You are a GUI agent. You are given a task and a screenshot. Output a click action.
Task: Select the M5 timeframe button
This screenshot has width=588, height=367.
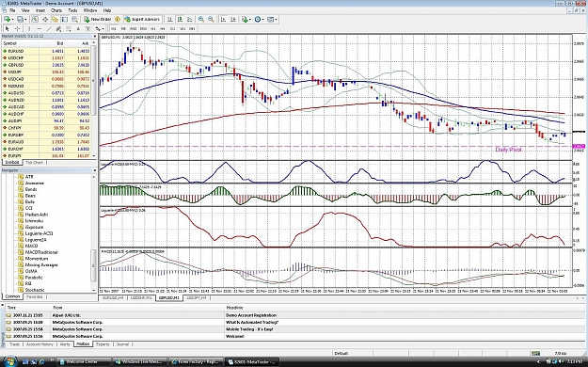pos(123,28)
